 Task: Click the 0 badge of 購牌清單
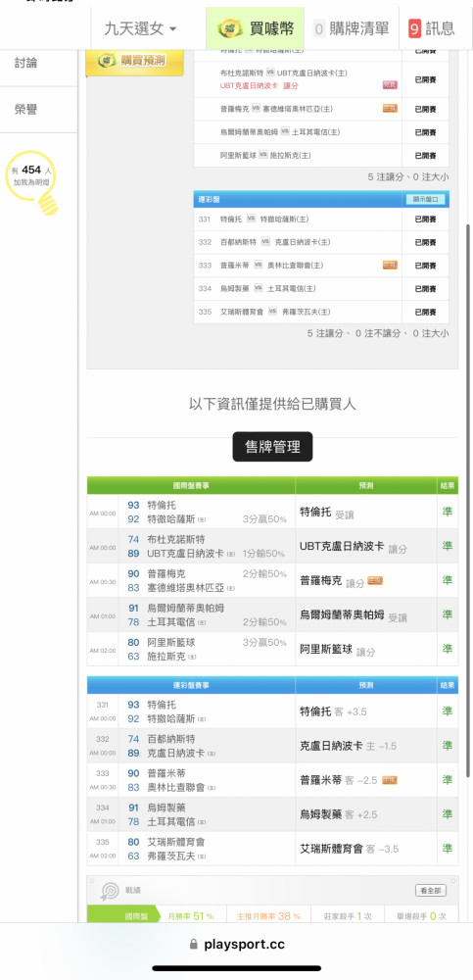[x=319, y=28]
